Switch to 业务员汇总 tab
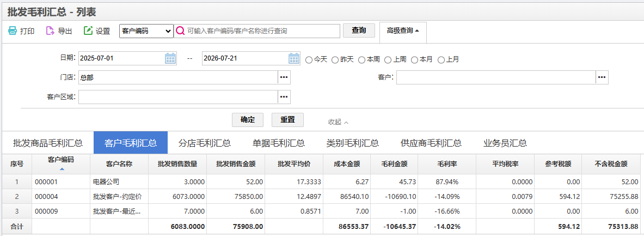This screenshot has height=236, width=644. (x=505, y=143)
